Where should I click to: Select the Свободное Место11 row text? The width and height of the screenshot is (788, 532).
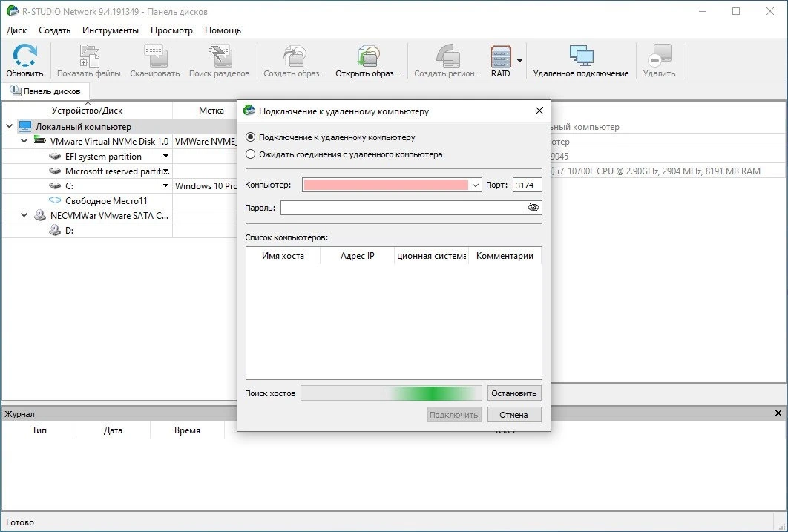pyautogui.click(x=107, y=201)
